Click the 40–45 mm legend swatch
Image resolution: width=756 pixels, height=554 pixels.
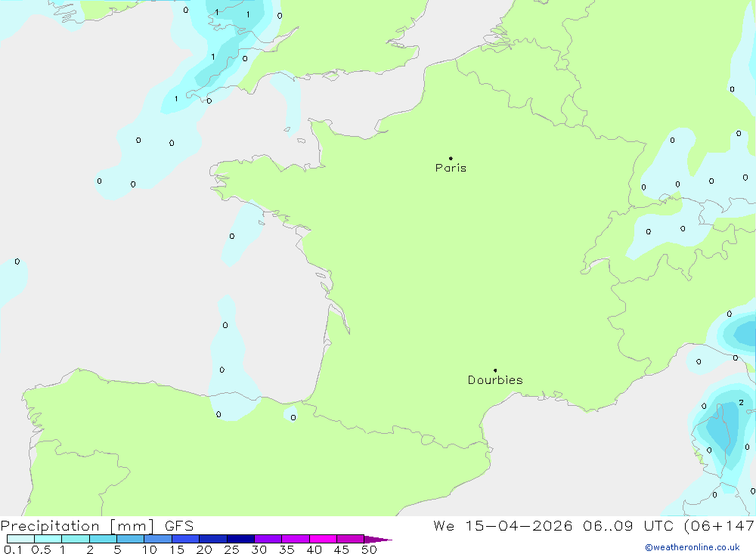pyautogui.click(x=323, y=539)
